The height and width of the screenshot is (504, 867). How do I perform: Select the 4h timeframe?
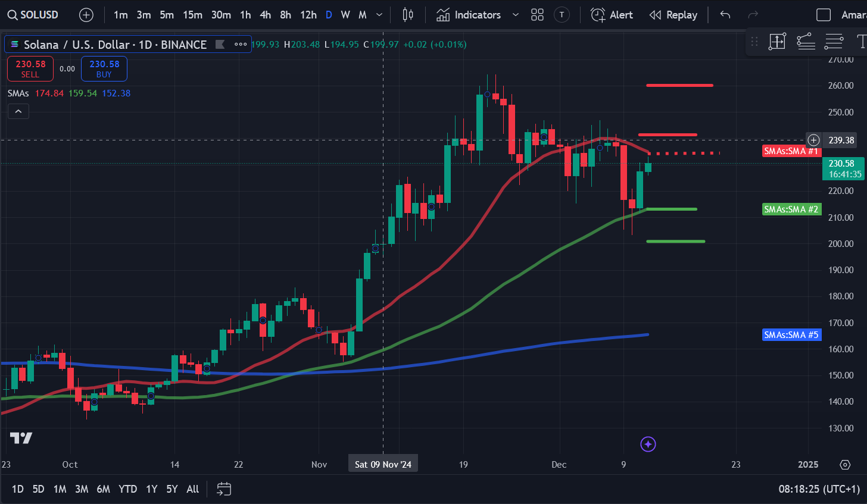266,15
